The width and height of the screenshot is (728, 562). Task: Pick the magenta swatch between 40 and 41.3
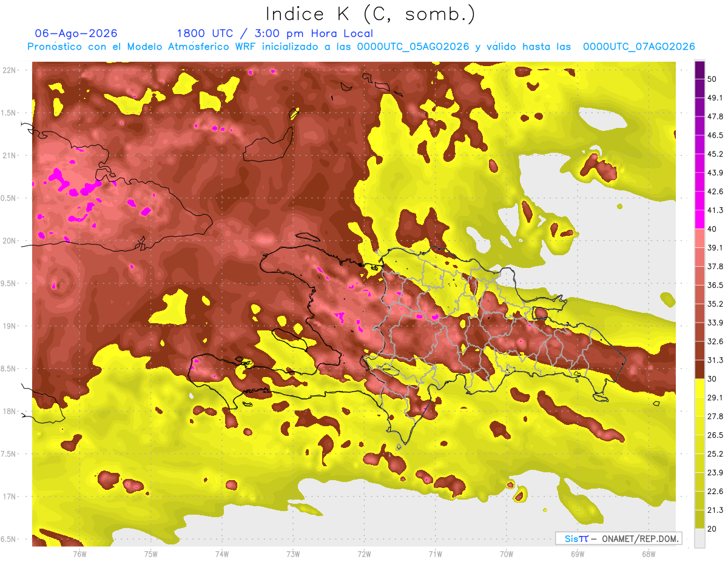click(x=700, y=219)
